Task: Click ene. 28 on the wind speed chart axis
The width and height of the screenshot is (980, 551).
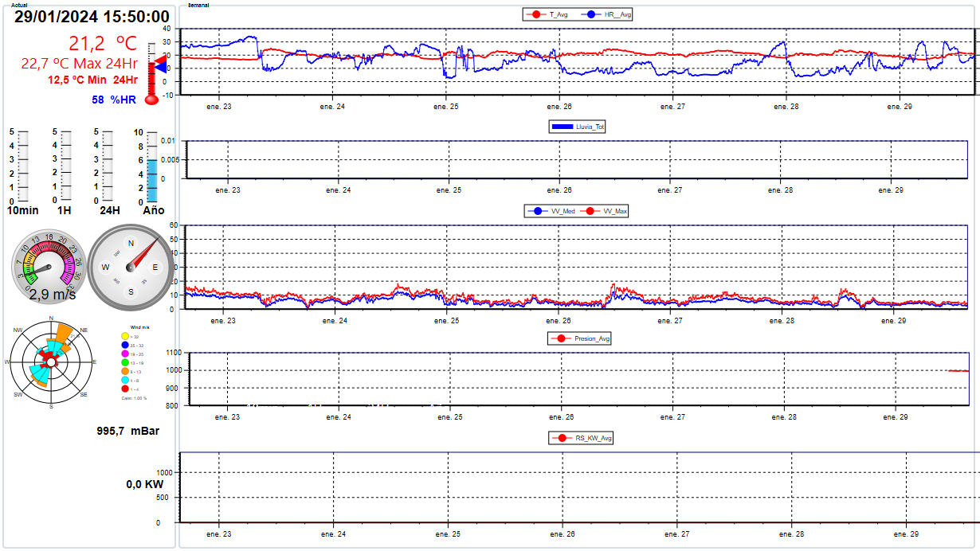Action: click(x=785, y=320)
